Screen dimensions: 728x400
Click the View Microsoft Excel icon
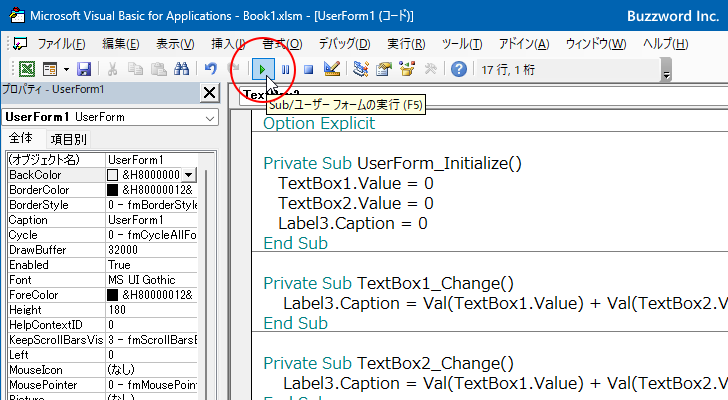click(x=26, y=69)
